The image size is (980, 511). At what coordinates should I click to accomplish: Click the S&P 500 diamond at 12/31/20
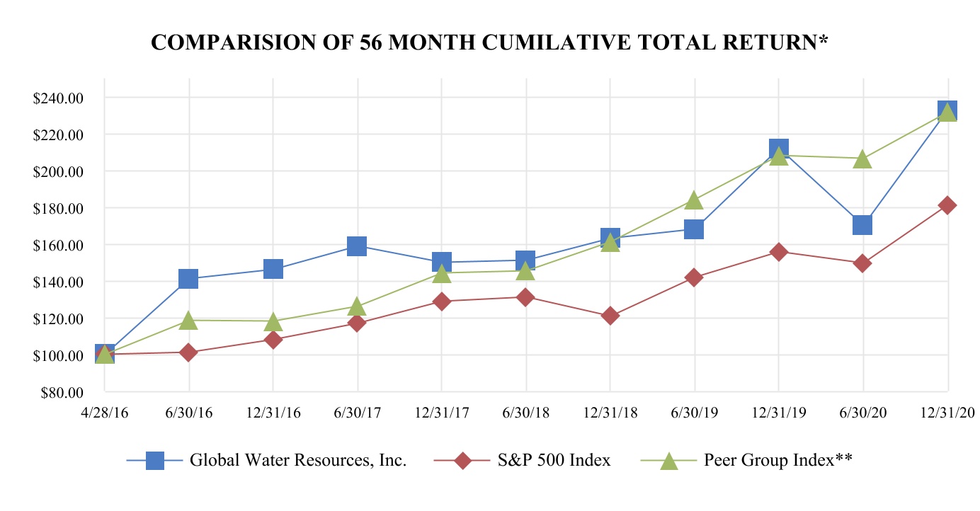point(947,205)
